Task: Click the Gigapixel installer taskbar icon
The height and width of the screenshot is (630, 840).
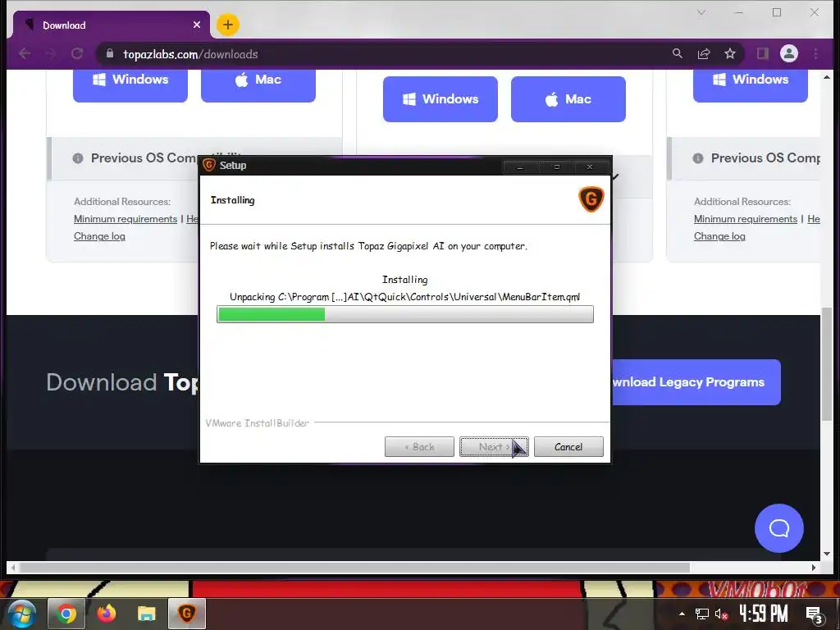Action: point(187,614)
